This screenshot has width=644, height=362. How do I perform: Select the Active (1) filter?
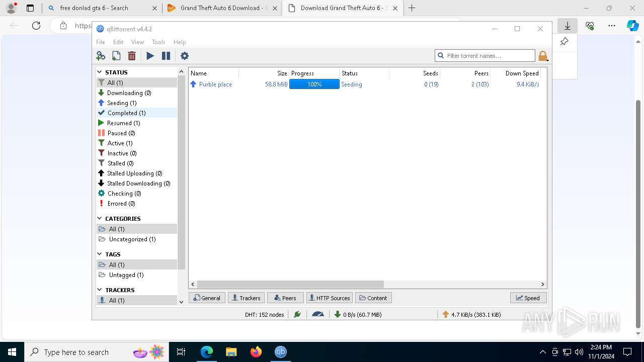point(137,143)
